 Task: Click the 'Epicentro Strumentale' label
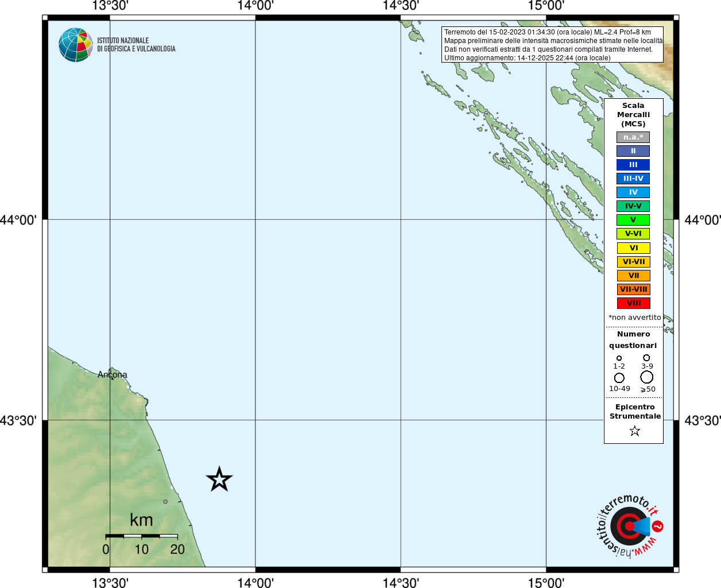tap(635, 412)
